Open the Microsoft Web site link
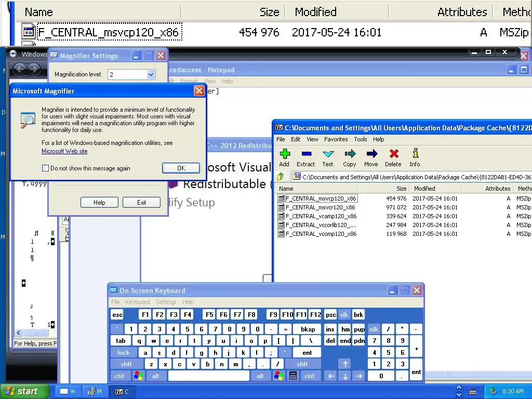The width and height of the screenshot is (532, 399). pyautogui.click(x=64, y=151)
